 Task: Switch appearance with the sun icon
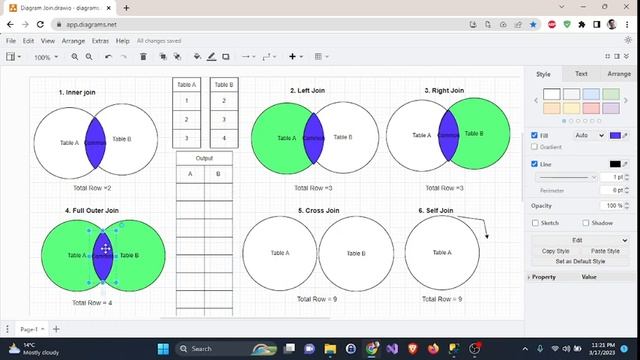(x=628, y=40)
